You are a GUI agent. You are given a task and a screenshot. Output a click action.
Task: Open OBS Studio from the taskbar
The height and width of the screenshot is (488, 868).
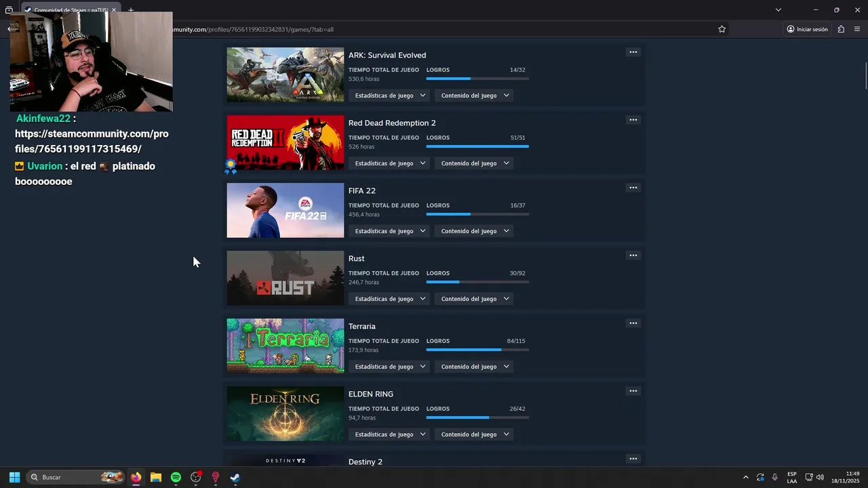click(x=196, y=477)
